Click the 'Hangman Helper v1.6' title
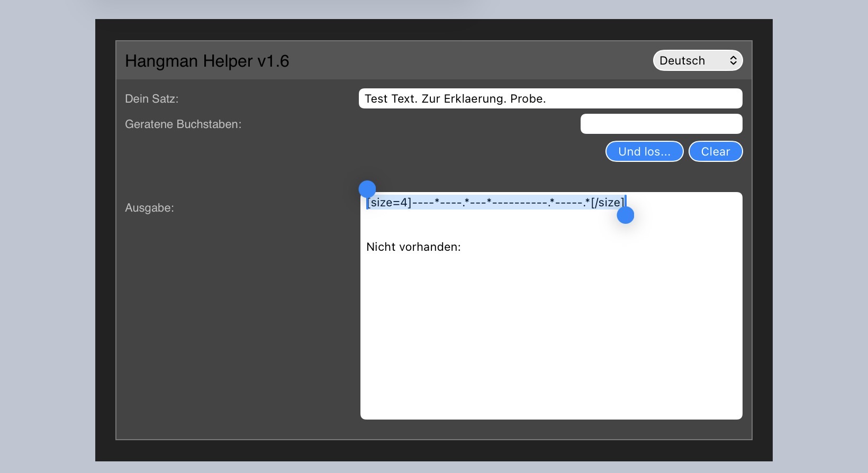This screenshot has width=868, height=473. click(x=207, y=61)
